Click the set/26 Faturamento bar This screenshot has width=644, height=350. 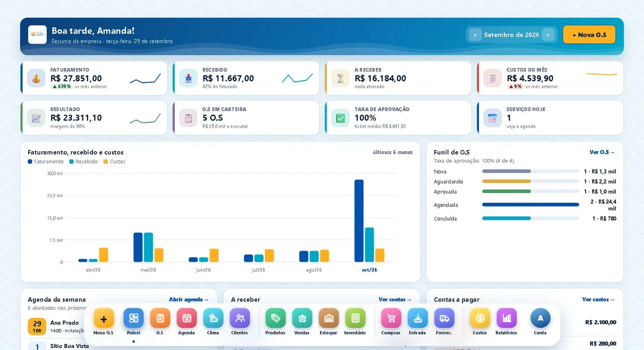(359, 221)
